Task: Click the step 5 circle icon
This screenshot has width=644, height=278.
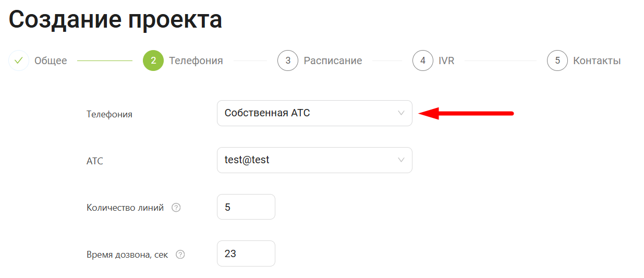Action: (x=557, y=61)
